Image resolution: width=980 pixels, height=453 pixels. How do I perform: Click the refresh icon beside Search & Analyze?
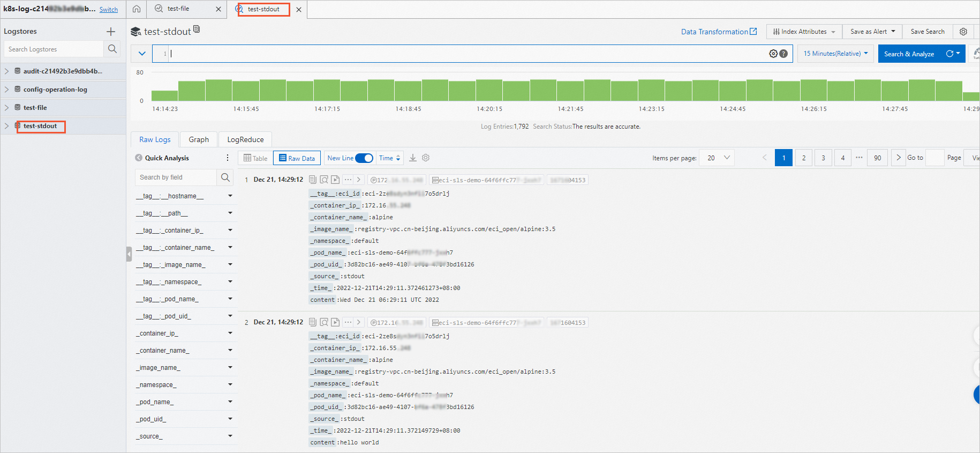[x=949, y=54]
